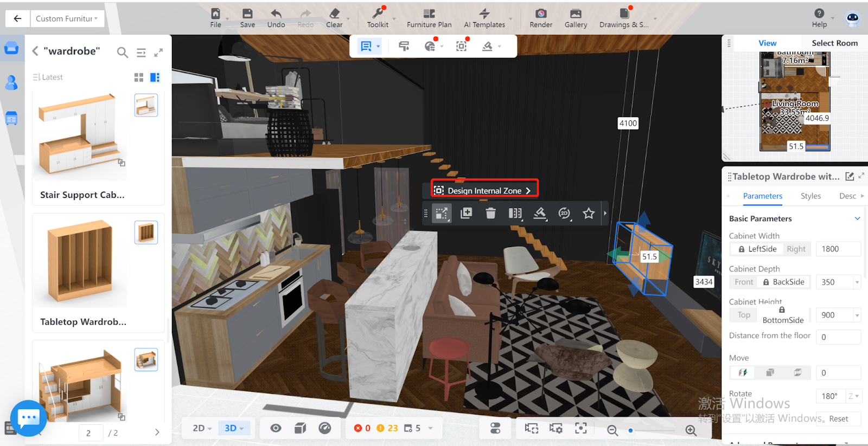Image resolution: width=868 pixels, height=446 pixels.
Task: Open the Drawings & S... menu
Action: (x=624, y=18)
